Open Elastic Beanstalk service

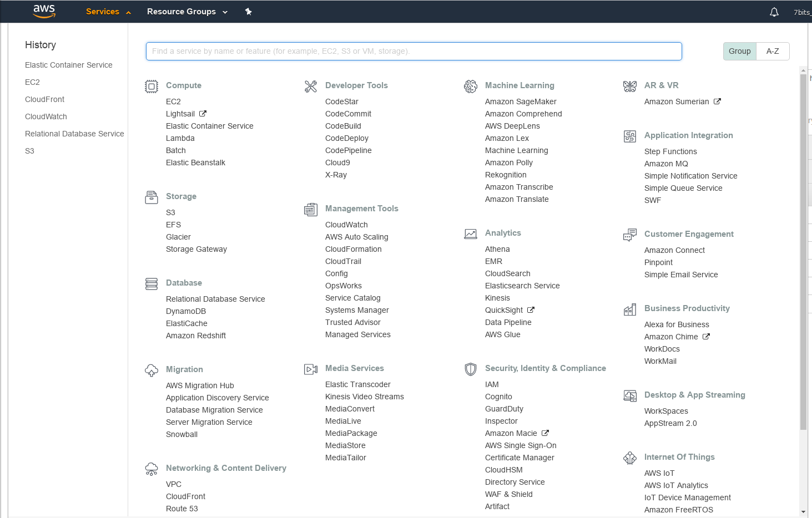click(195, 162)
